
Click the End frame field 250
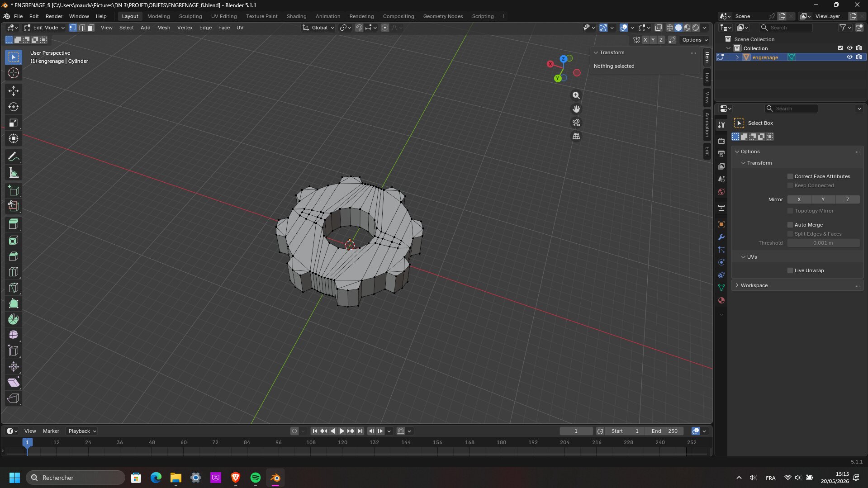pyautogui.click(x=664, y=431)
